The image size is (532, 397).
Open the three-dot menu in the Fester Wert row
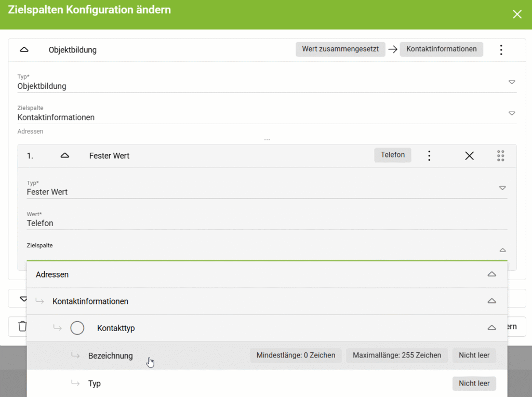[429, 156]
